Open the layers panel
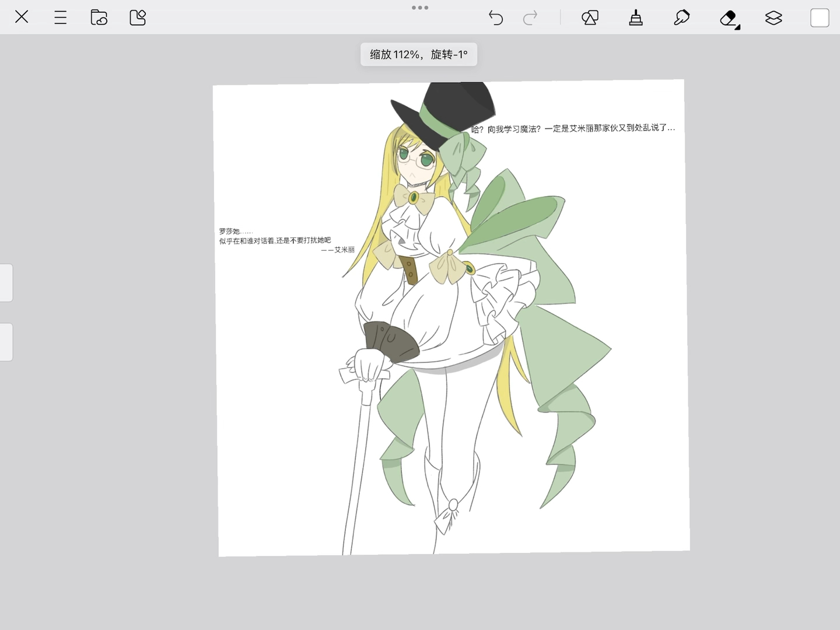 point(773,18)
